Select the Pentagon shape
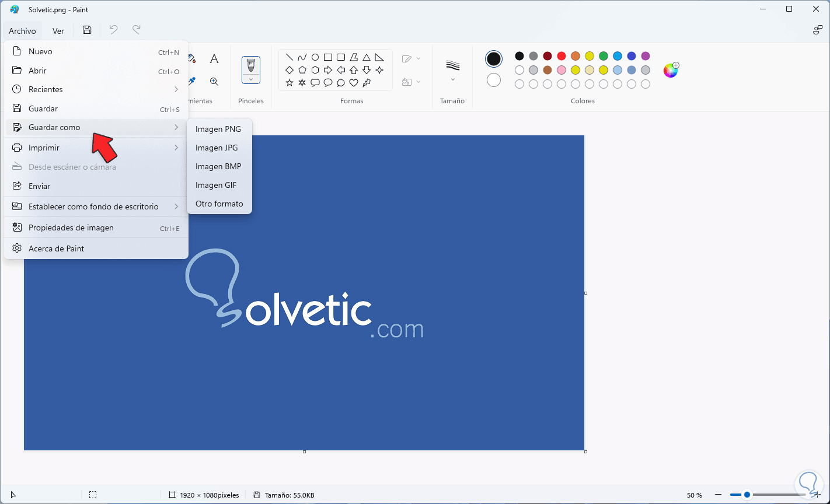Image resolution: width=830 pixels, height=504 pixels. coord(302,70)
